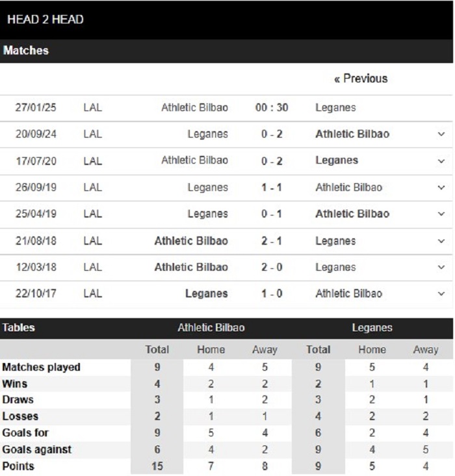The height and width of the screenshot is (476, 455).
Task: Select Athletic Bilbao column header in Tables
Action: coord(211,327)
